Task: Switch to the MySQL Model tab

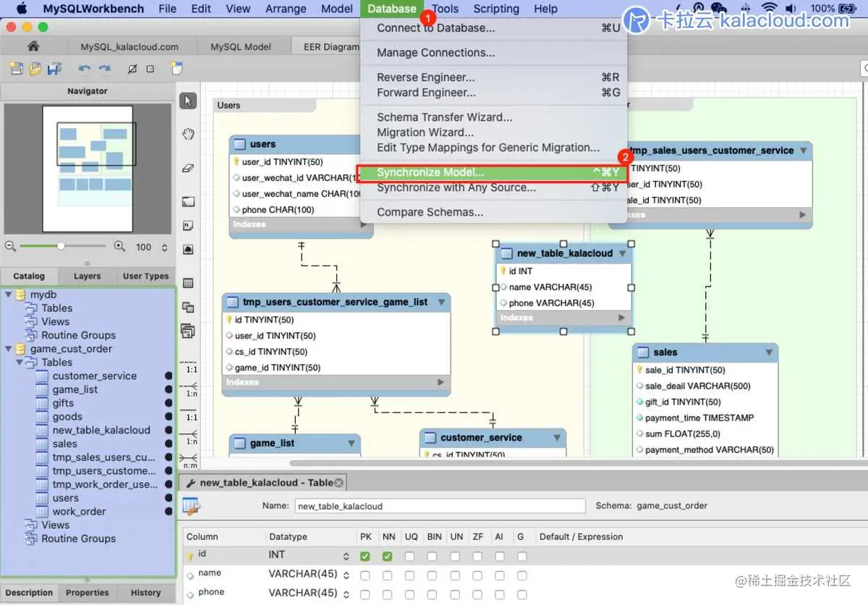Action: [x=241, y=46]
